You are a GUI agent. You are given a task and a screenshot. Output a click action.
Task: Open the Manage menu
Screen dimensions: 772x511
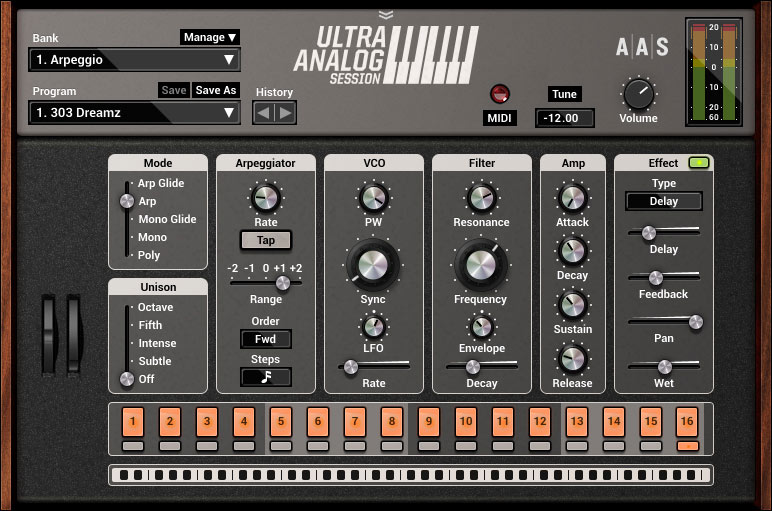pyautogui.click(x=210, y=37)
